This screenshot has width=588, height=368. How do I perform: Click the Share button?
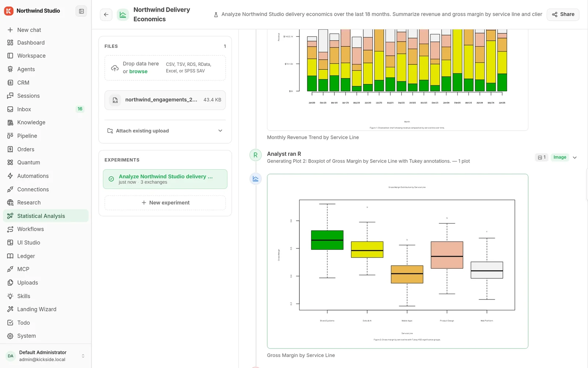[563, 14]
